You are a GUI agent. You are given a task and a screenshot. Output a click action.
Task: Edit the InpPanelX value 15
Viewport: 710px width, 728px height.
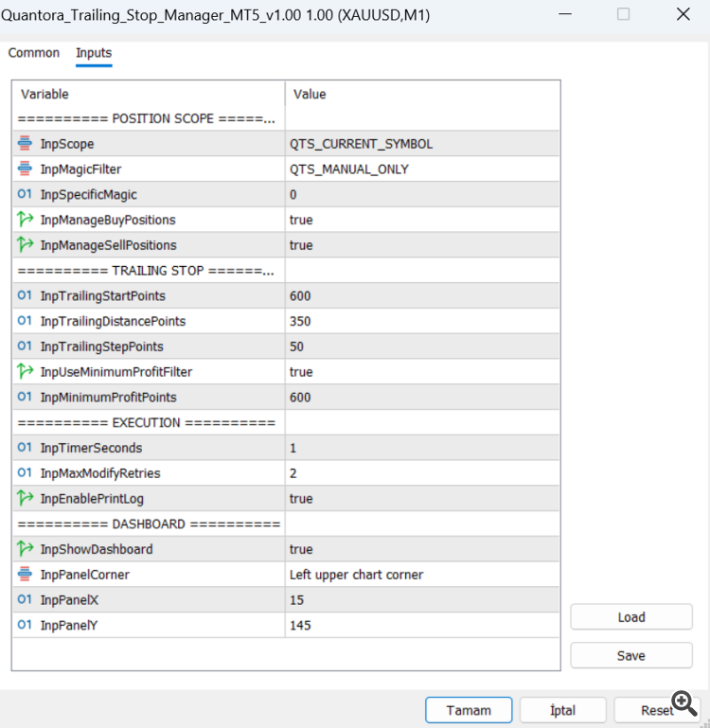[x=422, y=600]
